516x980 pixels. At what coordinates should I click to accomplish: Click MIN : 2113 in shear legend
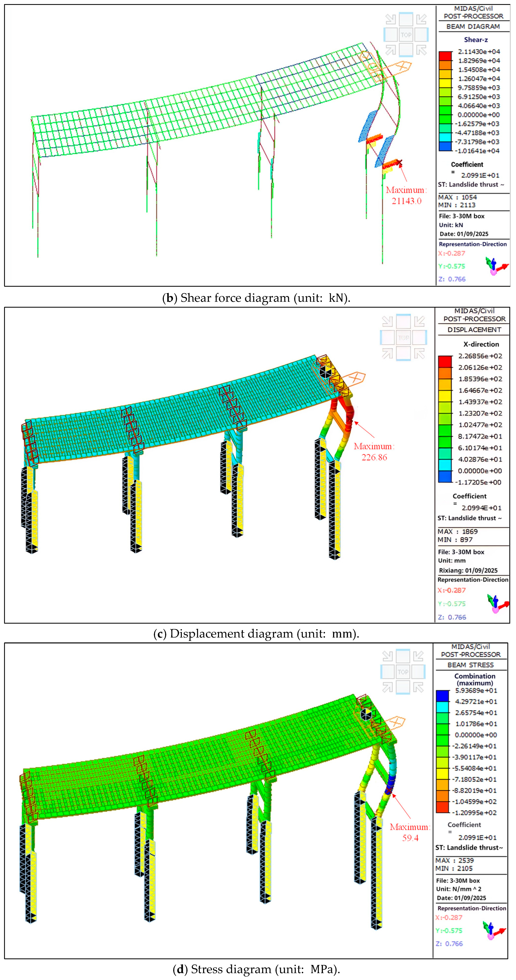click(x=457, y=205)
